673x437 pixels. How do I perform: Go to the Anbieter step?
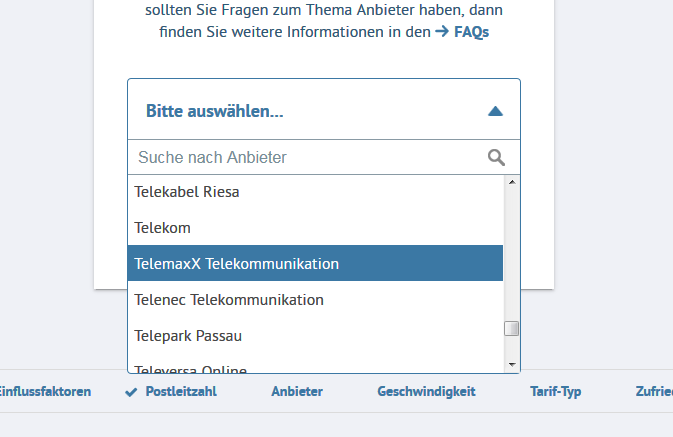tap(297, 391)
